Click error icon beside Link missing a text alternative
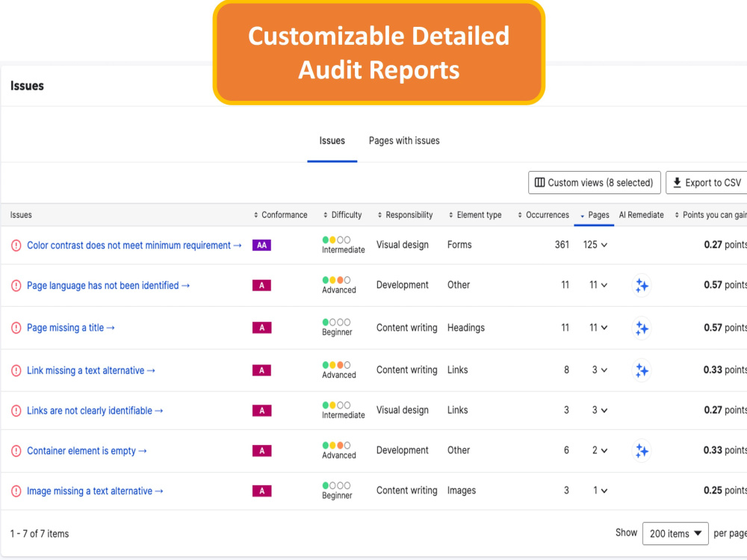This screenshot has height=560, width=747. pyautogui.click(x=16, y=370)
